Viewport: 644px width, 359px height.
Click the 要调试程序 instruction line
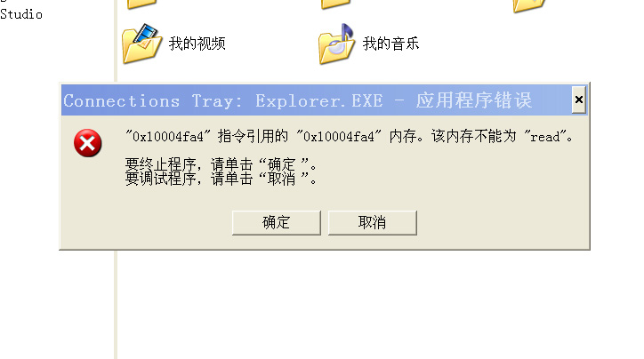point(221,179)
